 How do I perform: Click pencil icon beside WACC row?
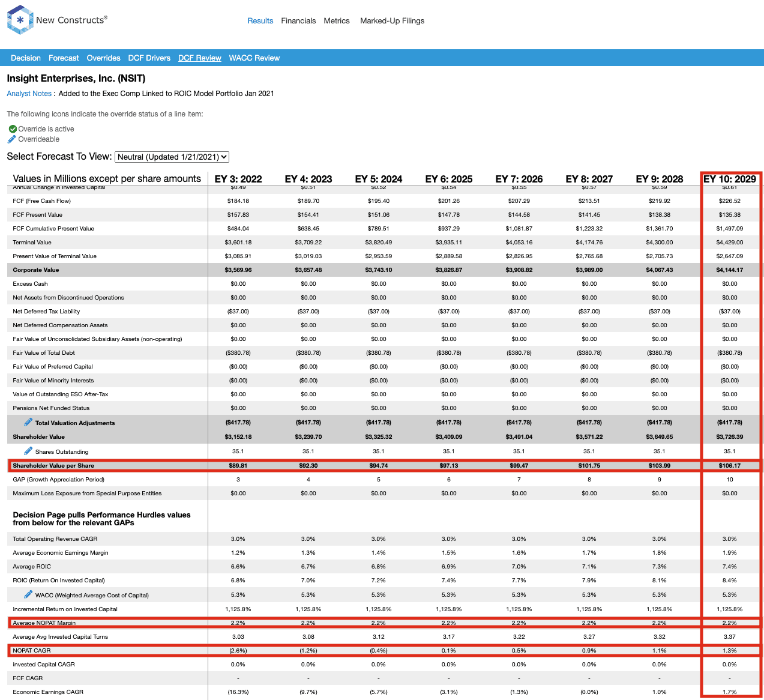[28, 594]
